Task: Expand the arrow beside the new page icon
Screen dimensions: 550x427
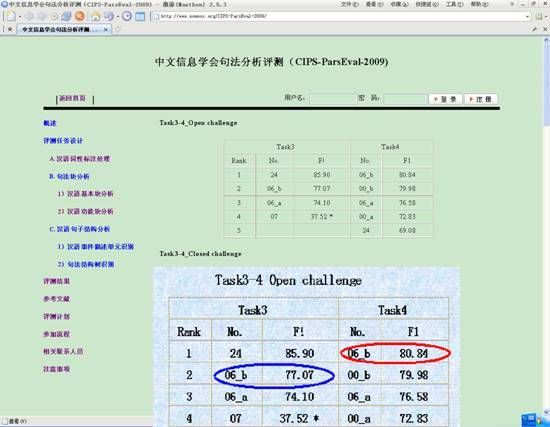Action: [20, 16]
